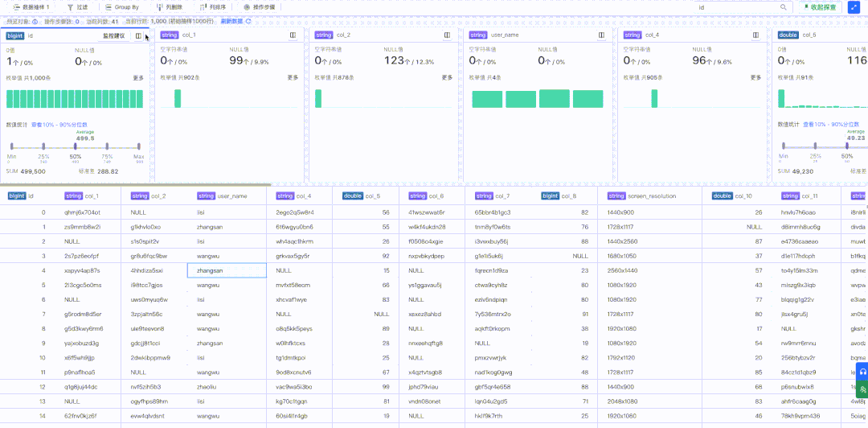Click the search magnifier icon
Image resolution: width=868 pixels, height=428 pixels.
784,7
